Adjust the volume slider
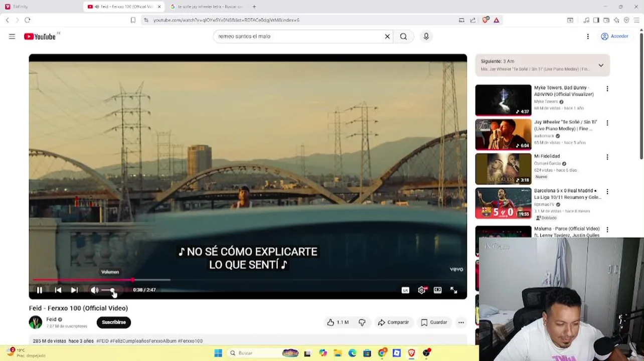 coord(111,290)
